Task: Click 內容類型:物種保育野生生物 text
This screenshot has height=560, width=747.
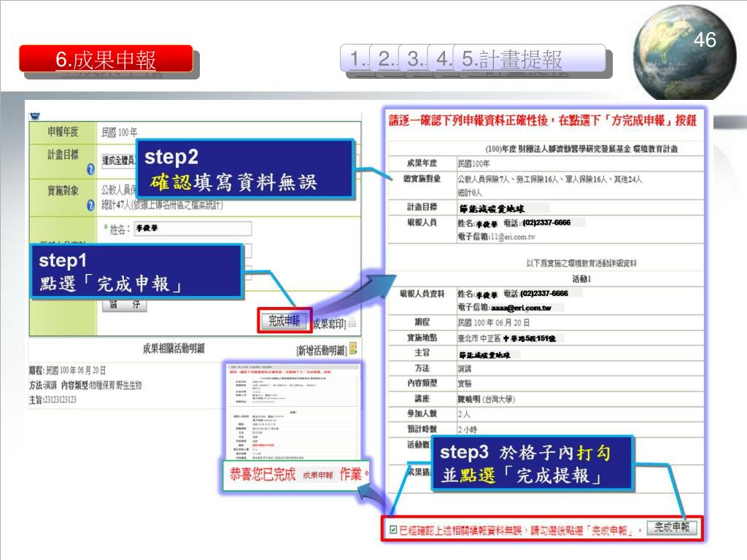Action: coord(101,385)
